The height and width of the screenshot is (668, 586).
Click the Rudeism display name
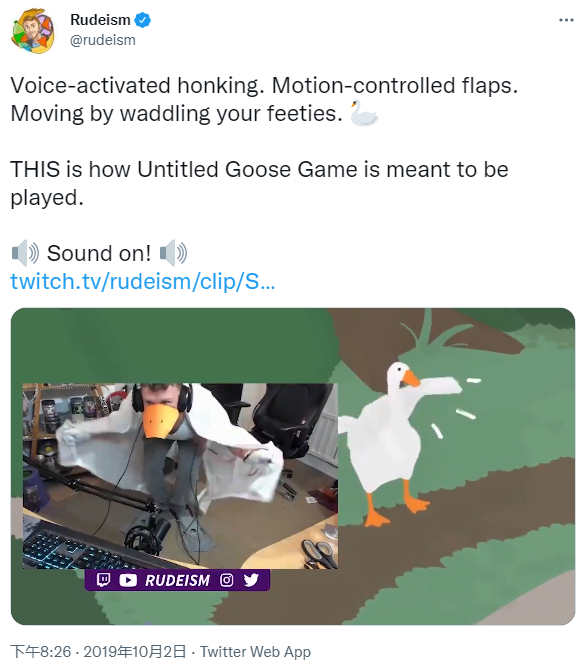(100, 20)
